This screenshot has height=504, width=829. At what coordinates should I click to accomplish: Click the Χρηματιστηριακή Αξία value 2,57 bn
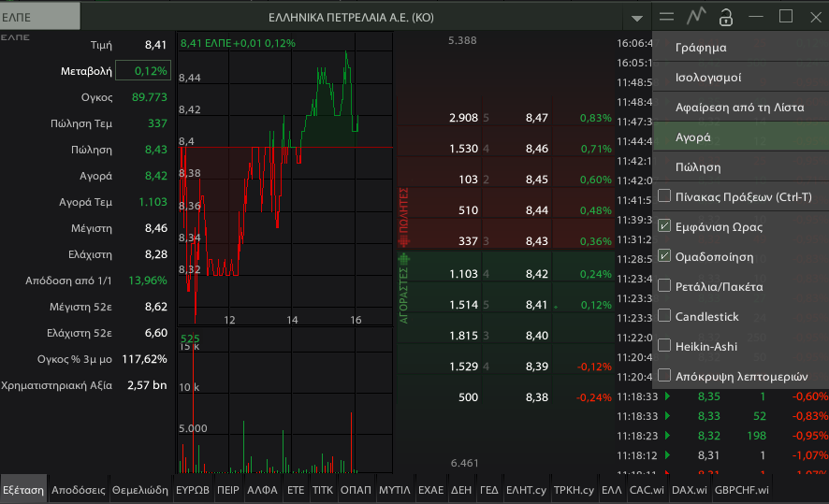pos(147,385)
